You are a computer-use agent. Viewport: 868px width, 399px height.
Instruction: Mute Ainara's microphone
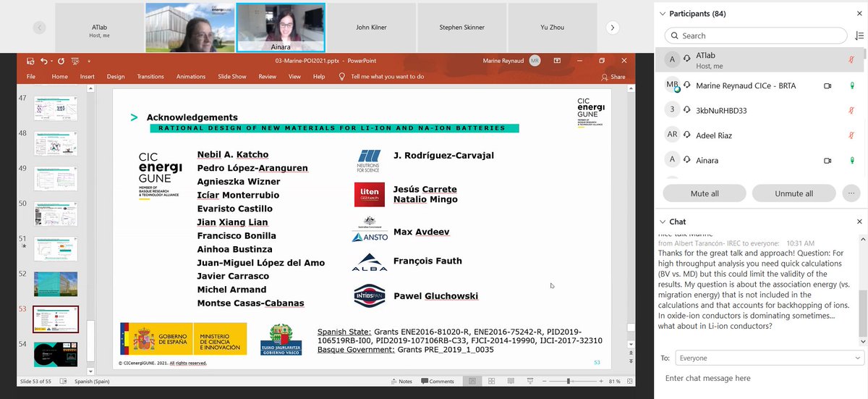(851, 160)
